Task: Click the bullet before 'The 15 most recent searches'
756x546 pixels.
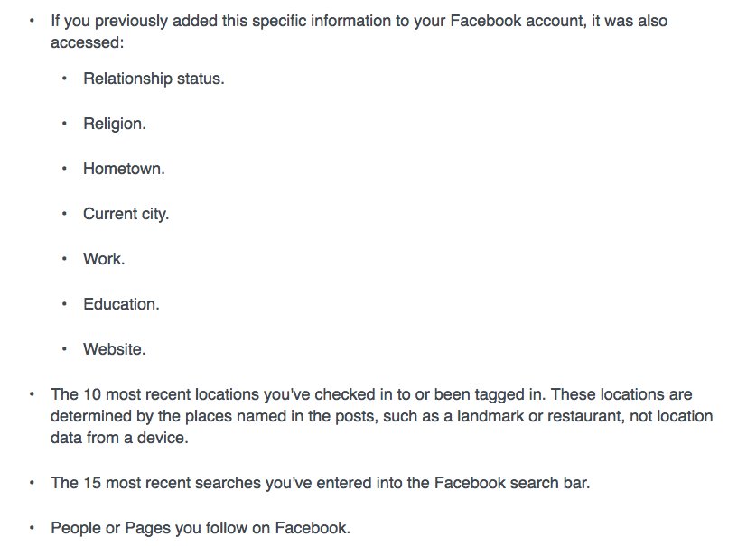Action: click(x=32, y=484)
